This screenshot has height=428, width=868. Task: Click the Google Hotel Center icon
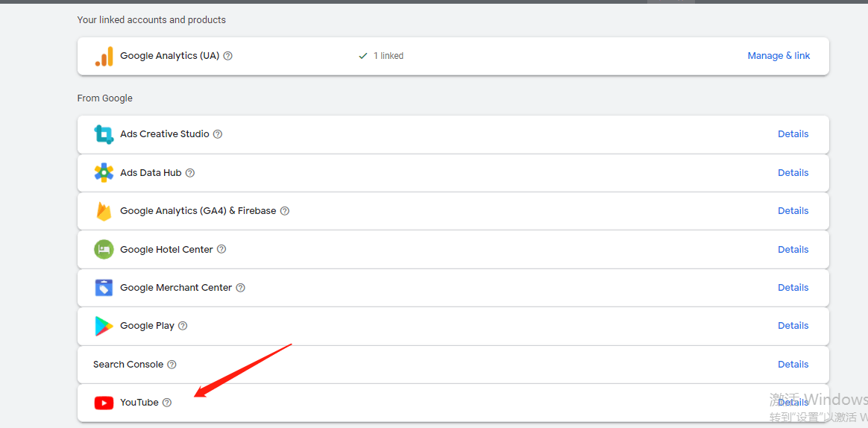(104, 250)
